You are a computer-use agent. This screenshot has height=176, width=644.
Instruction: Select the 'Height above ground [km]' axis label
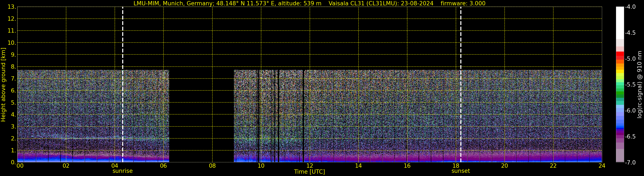click(3, 85)
